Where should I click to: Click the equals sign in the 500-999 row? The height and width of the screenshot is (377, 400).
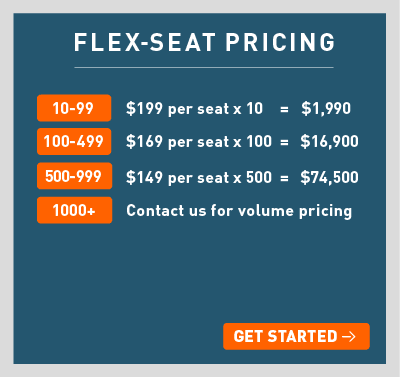pyautogui.click(x=284, y=178)
